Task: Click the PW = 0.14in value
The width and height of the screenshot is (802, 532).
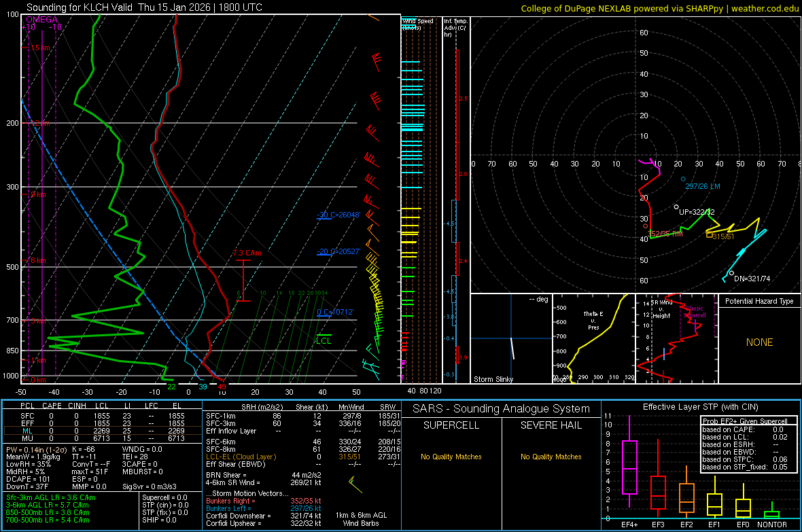Action: coord(35,449)
